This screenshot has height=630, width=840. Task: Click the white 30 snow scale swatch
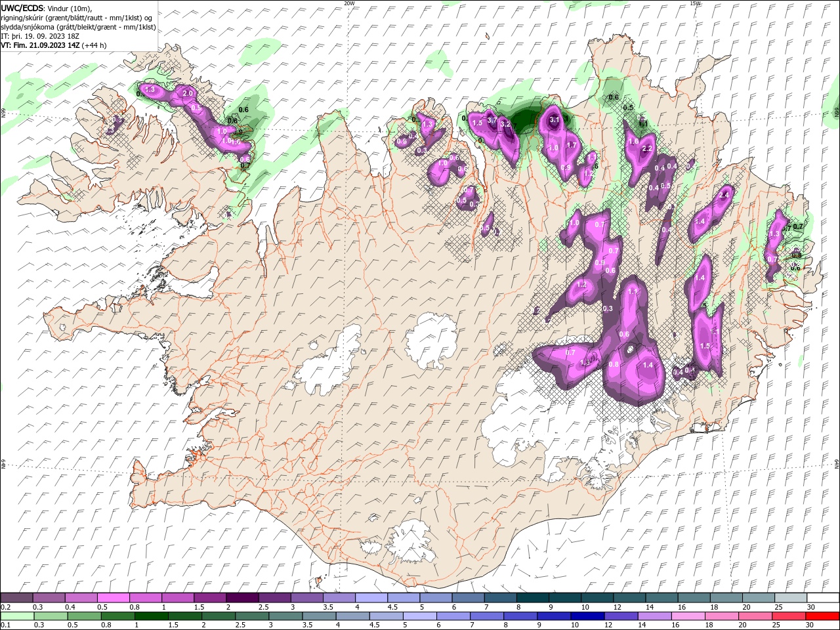click(822, 598)
